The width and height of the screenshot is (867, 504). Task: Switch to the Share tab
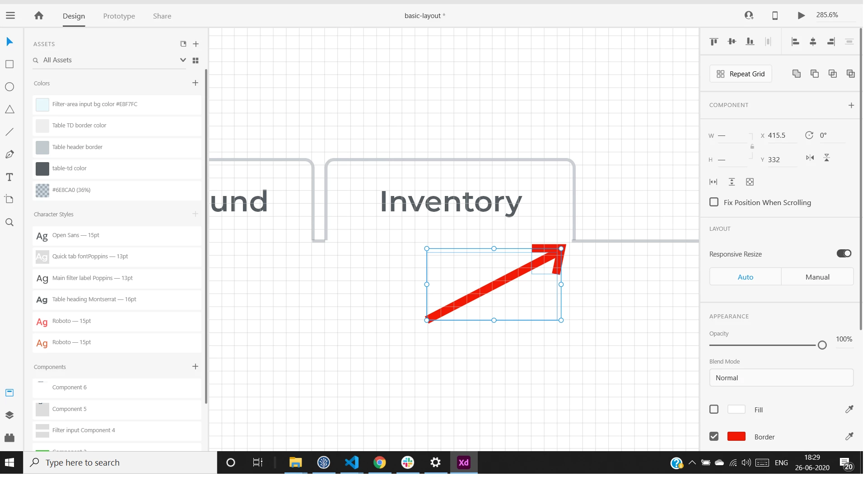coord(162,16)
